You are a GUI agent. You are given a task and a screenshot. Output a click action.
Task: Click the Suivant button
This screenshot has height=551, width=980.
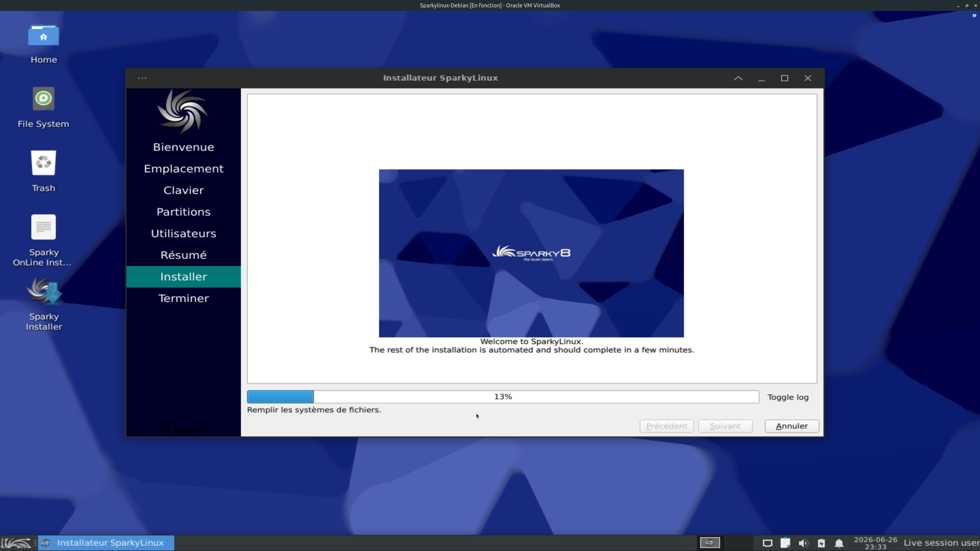[725, 426]
